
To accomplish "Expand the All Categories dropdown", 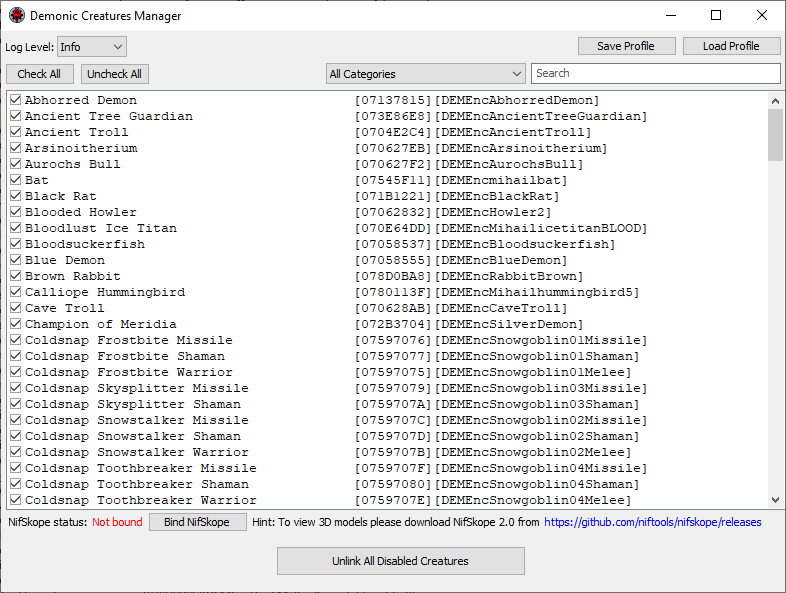I will coord(425,74).
